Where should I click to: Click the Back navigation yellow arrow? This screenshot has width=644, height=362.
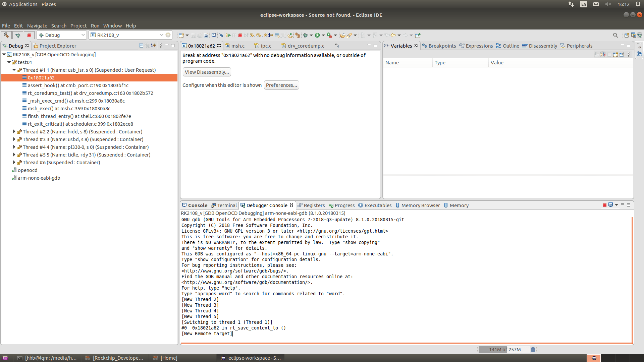click(393, 35)
